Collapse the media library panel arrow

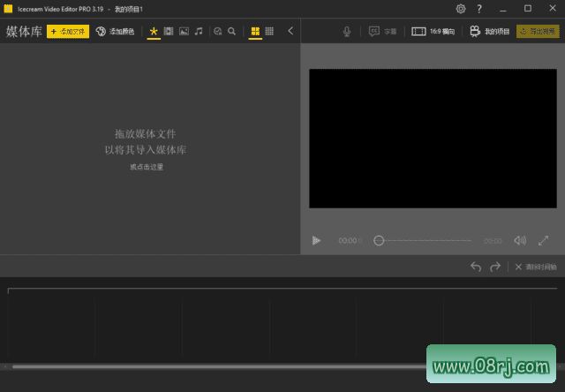290,31
